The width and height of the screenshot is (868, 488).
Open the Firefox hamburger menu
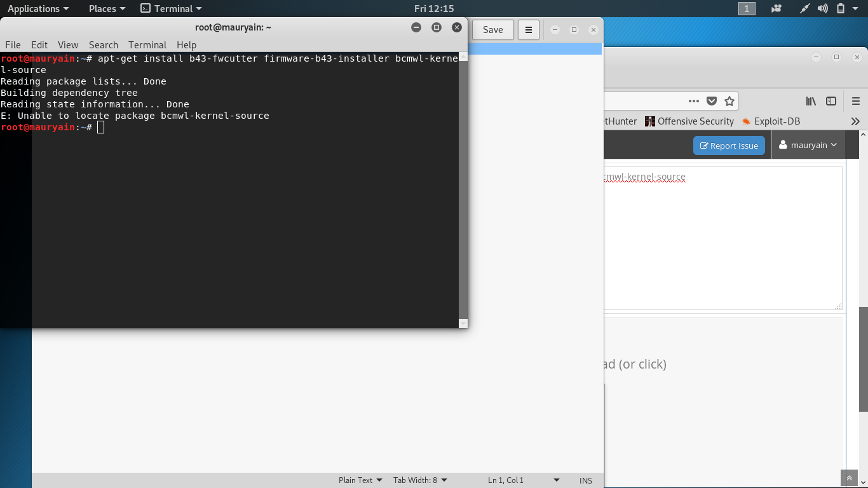coord(855,101)
